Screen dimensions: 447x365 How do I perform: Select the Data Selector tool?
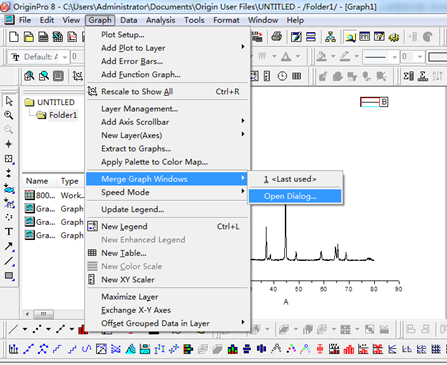[x=9, y=173]
